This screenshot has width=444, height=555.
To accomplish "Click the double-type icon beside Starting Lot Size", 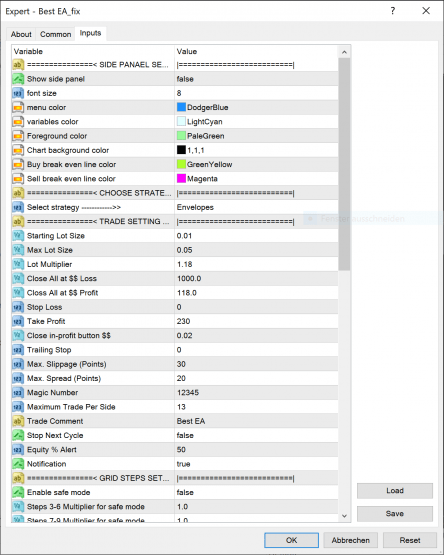I will coord(18,236).
